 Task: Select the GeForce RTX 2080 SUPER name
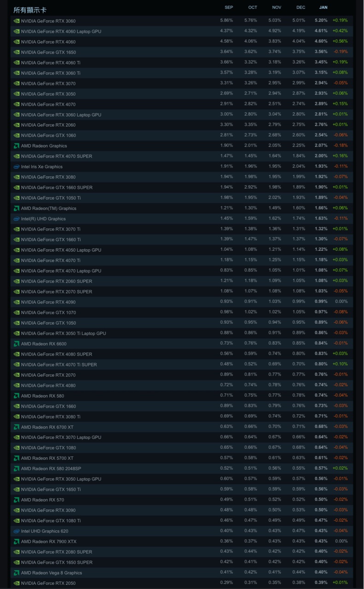point(57,552)
